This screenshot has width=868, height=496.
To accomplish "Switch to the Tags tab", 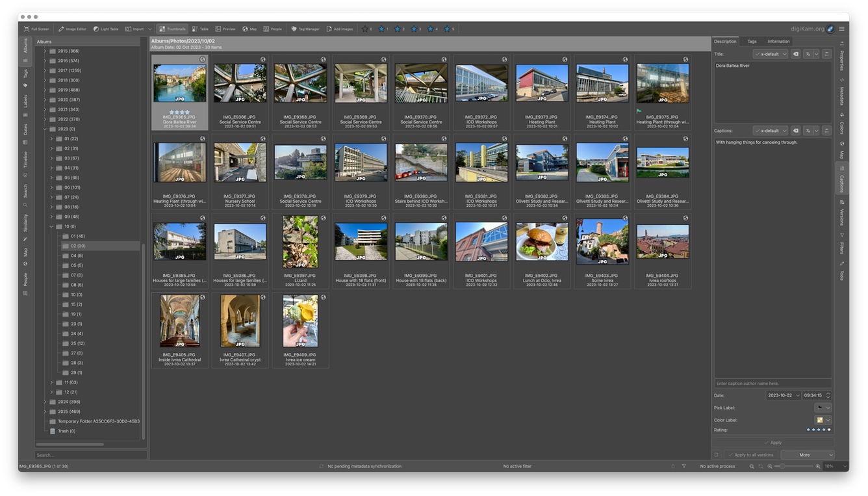I will (751, 42).
